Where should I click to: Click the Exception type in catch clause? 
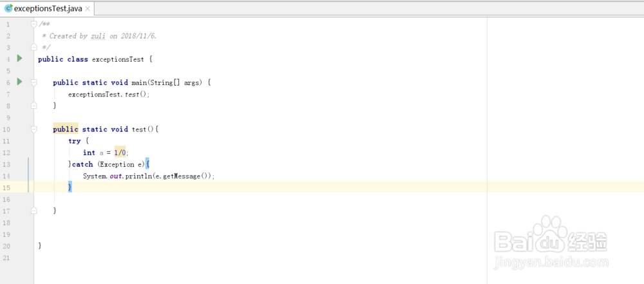tap(117, 164)
